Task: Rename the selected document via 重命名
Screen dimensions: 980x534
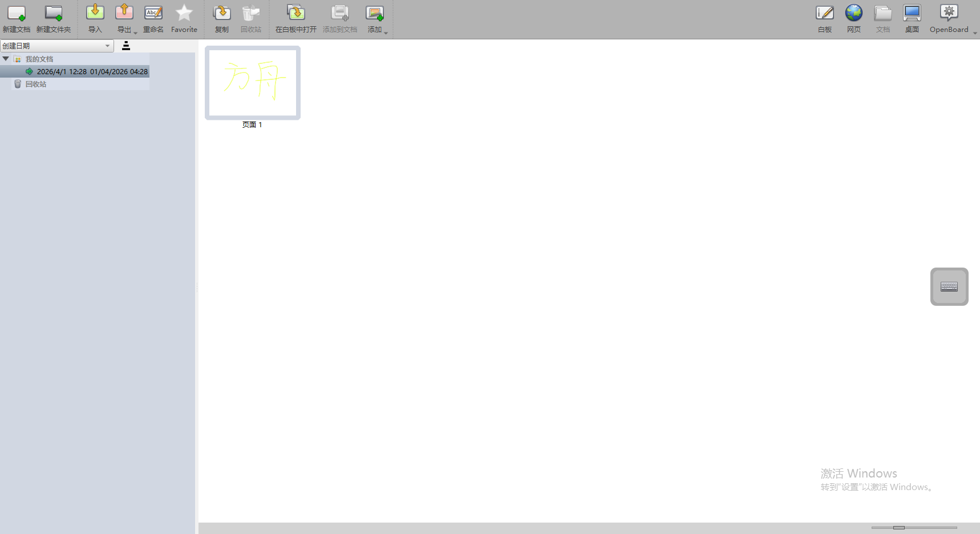Action: click(153, 16)
